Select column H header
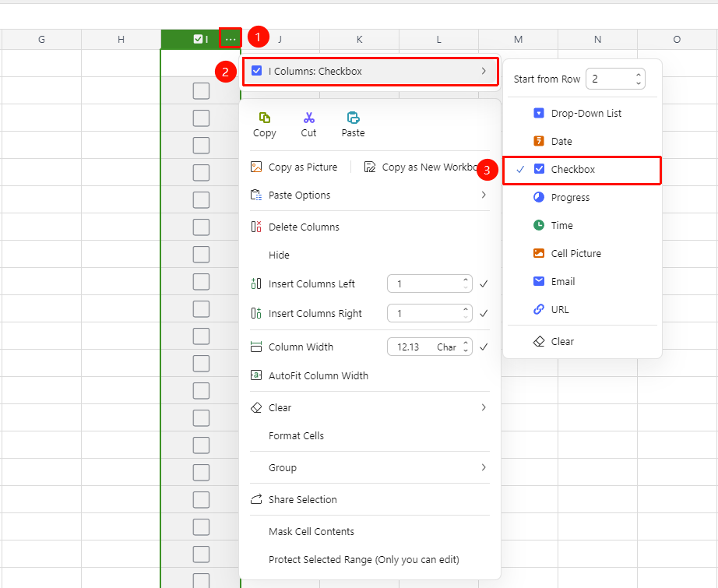718x588 pixels. click(x=121, y=40)
